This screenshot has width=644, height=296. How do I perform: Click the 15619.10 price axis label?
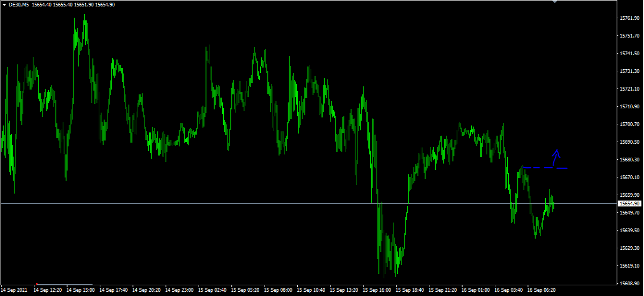pos(629,266)
